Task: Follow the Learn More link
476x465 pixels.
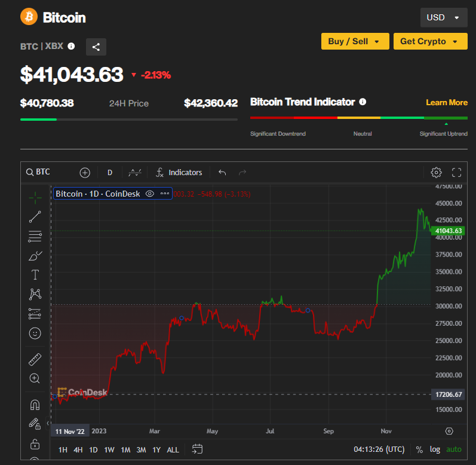Action: pos(447,103)
